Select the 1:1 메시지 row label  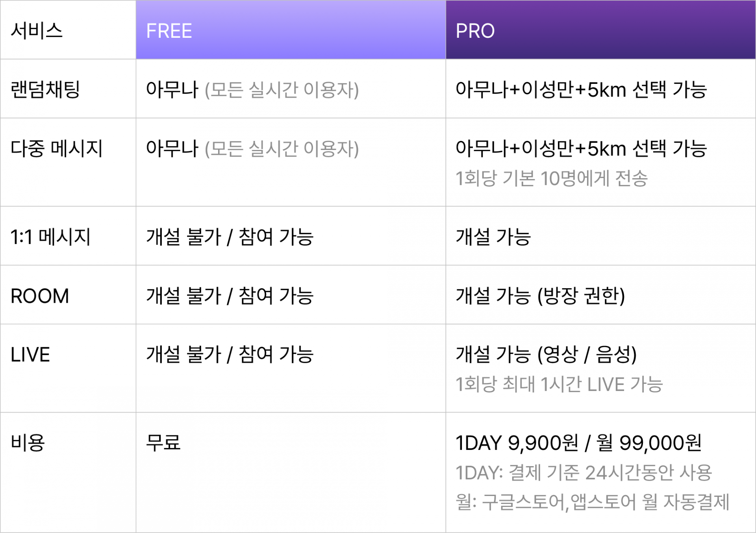click(x=50, y=237)
